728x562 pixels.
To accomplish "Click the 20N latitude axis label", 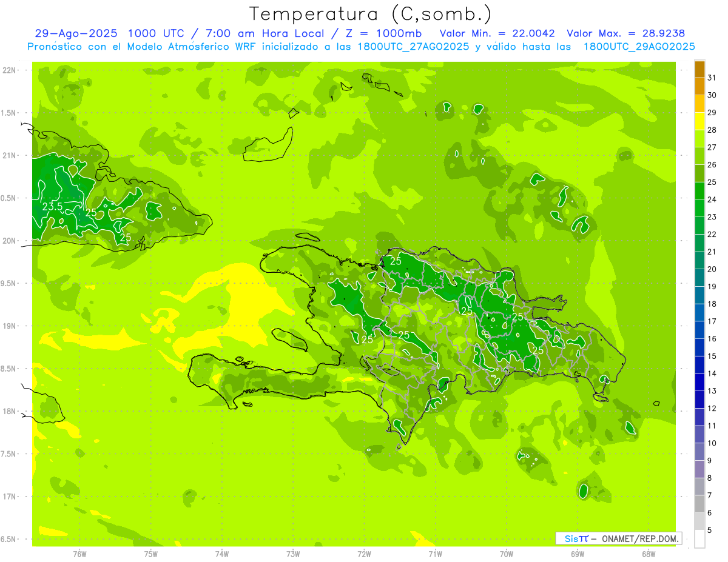I will pyautogui.click(x=10, y=241).
